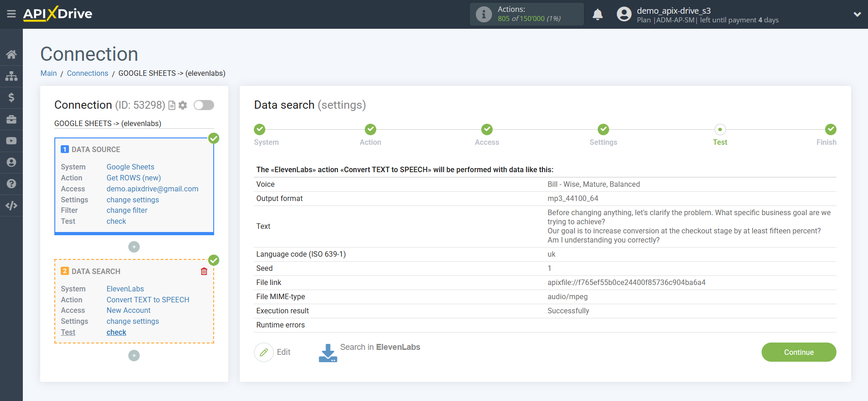Screen dimensions: 868x401
Task: Expand the account dropdown chevron
Action: [857, 14]
